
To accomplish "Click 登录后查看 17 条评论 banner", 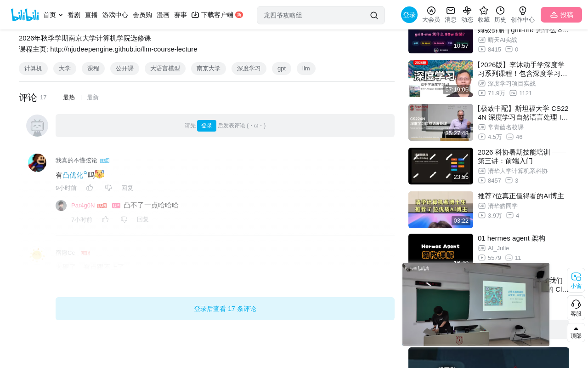I will 225,309.
